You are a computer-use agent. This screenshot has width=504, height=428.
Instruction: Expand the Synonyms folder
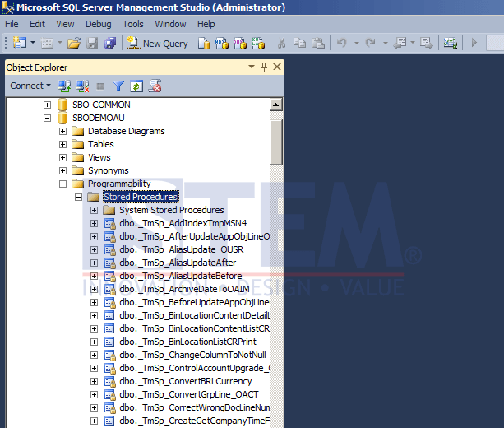(x=63, y=171)
